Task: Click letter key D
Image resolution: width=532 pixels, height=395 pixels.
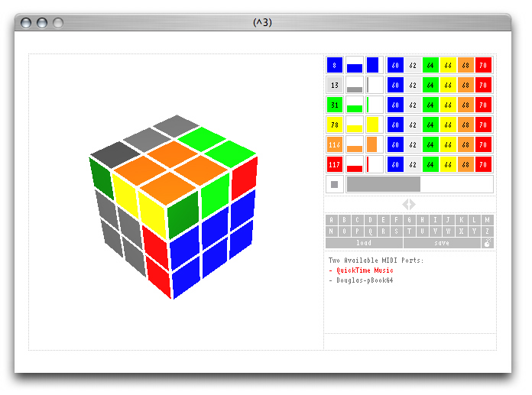Action: [x=371, y=220]
